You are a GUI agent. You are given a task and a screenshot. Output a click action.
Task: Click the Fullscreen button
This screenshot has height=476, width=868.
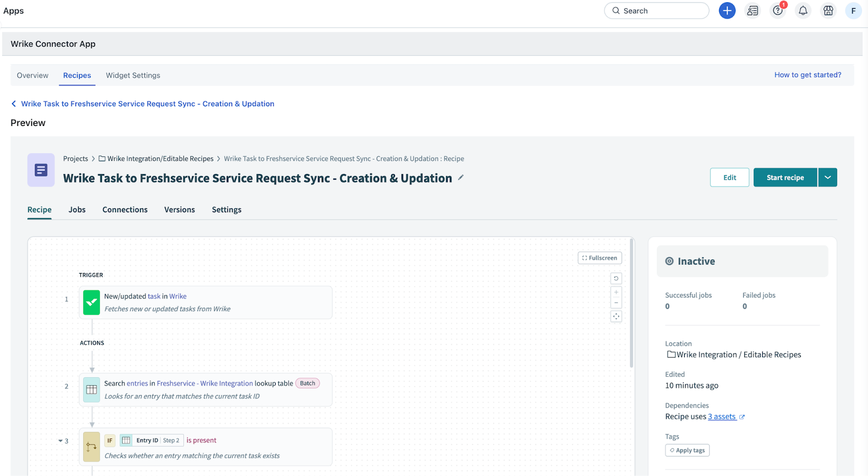pos(600,258)
